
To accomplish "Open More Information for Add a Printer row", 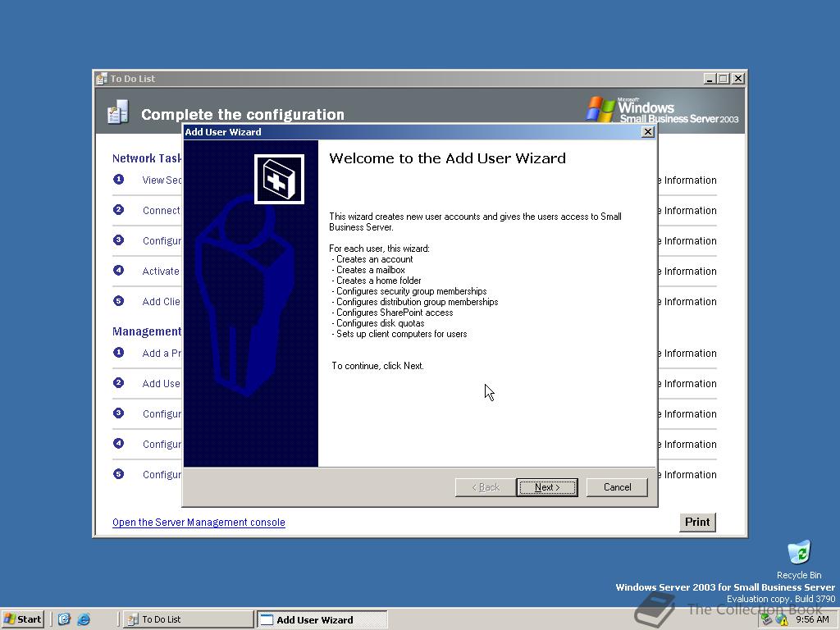I will click(x=688, y=353).
